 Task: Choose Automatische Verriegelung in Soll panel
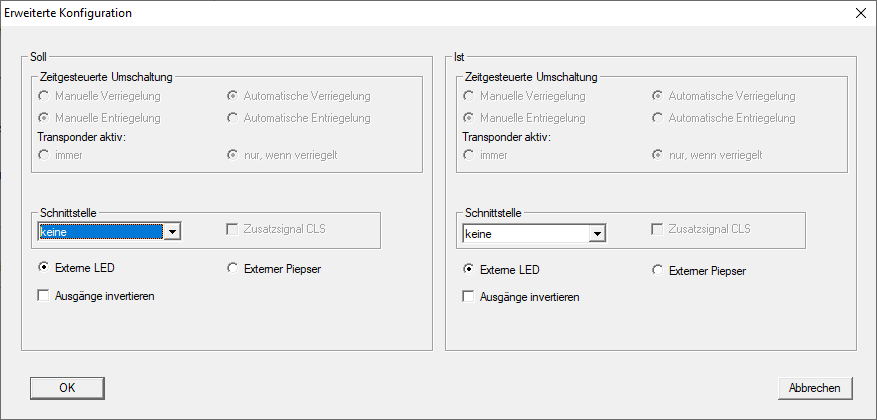point(233,96)
